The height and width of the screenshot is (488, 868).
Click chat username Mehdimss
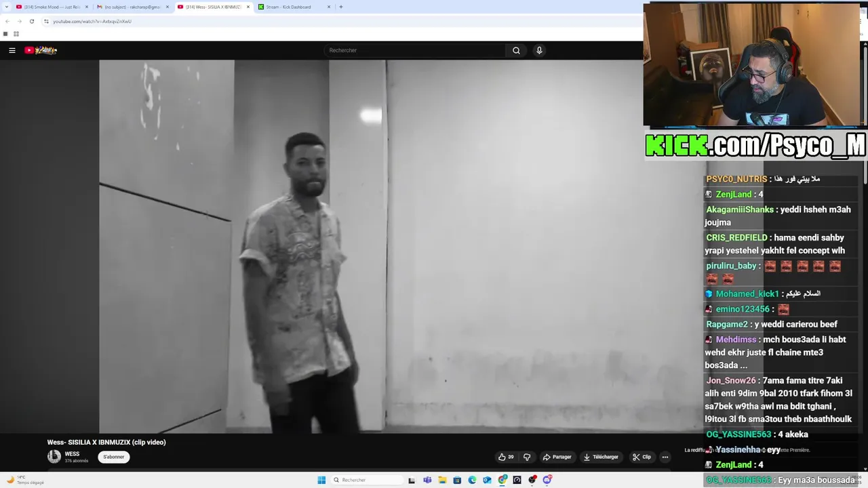tap(736, 340)
